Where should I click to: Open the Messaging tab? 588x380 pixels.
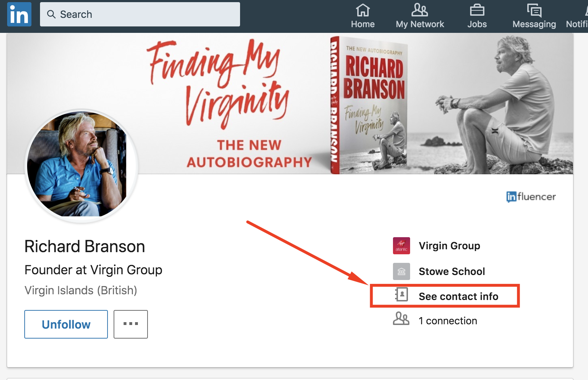(x=534, y=16)
